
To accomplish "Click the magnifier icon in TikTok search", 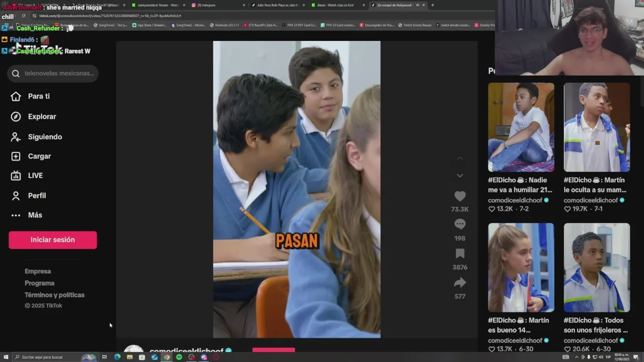I will click(x=16, y=73).
